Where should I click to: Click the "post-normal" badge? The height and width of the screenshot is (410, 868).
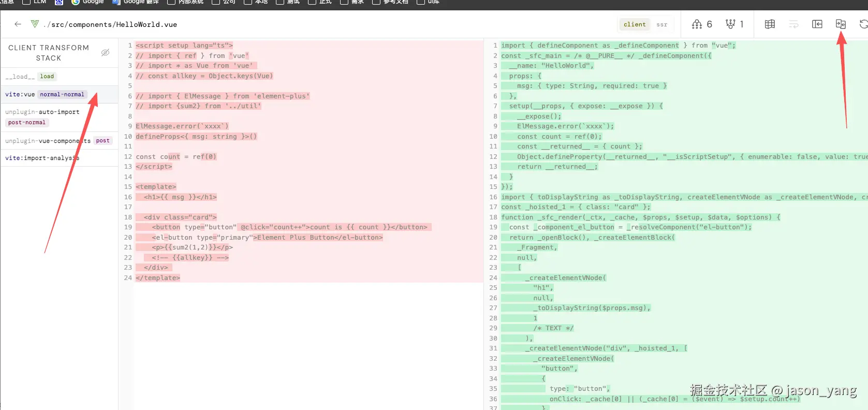(27, 123)
